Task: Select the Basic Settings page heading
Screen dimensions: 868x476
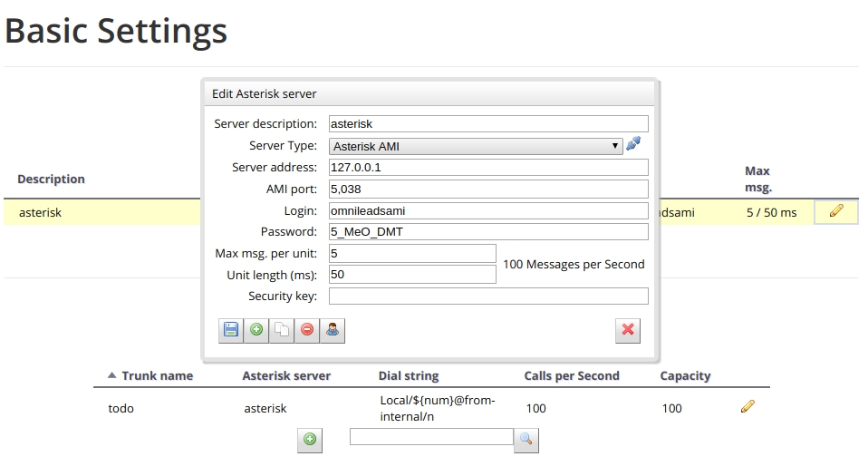Action: [116, 31]
